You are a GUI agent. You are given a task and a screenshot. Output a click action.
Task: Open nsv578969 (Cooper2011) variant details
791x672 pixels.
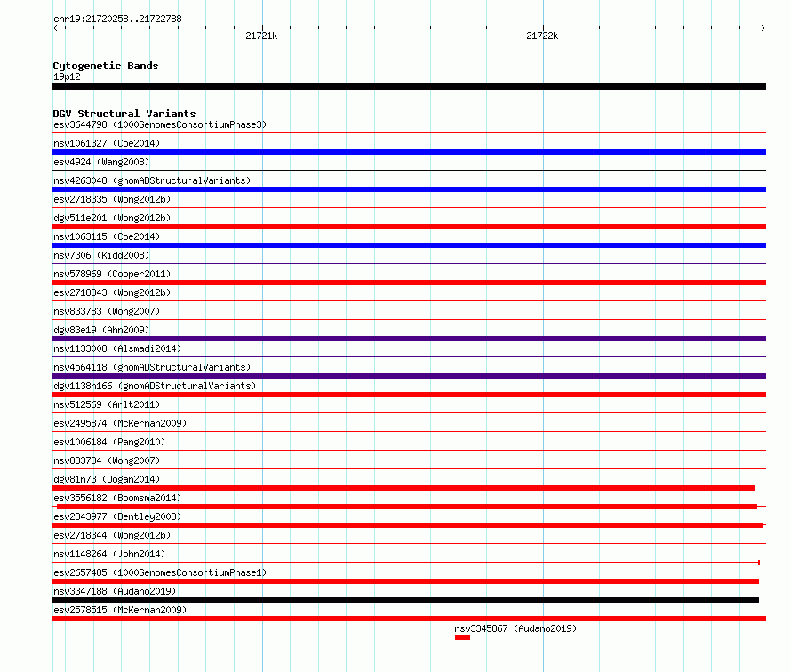(x=409, y=283)
